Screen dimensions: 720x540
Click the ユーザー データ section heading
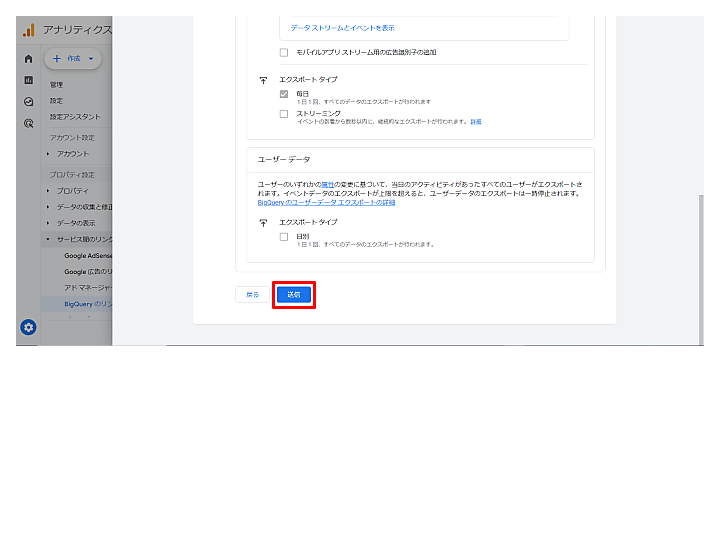coord(284,159)
